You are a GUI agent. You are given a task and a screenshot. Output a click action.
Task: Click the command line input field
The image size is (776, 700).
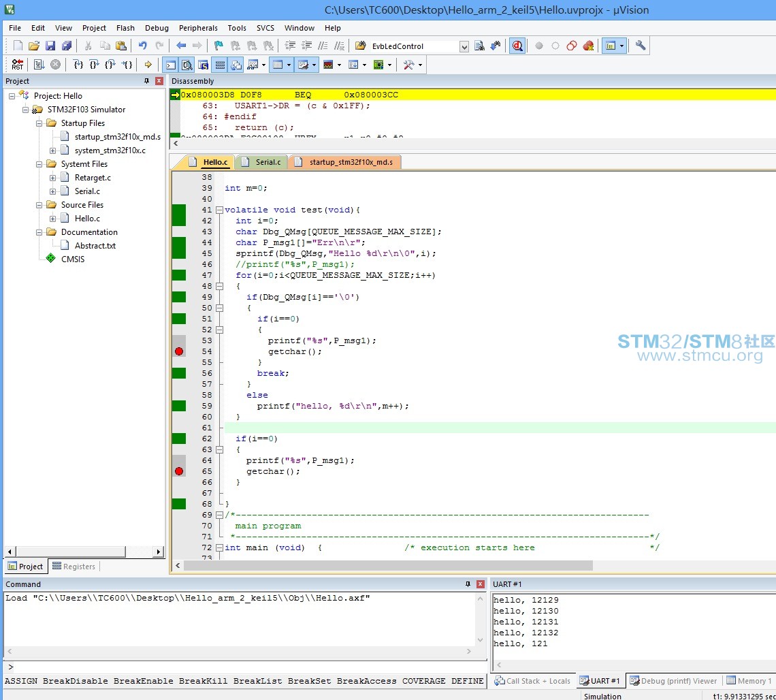pyautogui.click(x=245, y=667)
